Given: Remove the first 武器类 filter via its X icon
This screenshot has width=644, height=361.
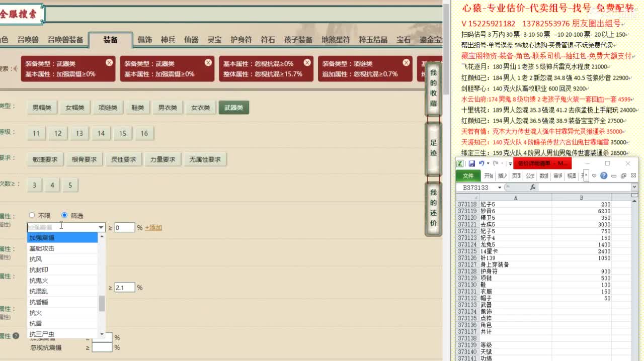Looking at the screenshot, I should [x=109, y=63].
